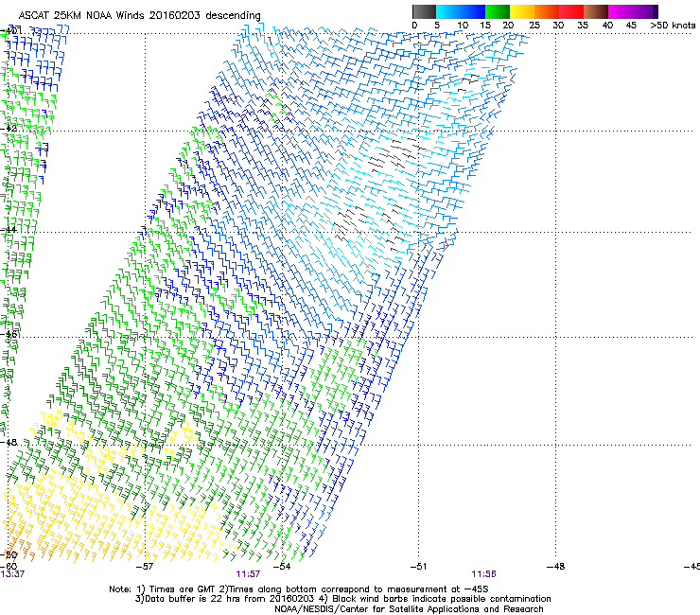The height and width of the screenshot is (615, 700).
Task: Click the note line about "Data buffer is 22 hrs"
Action: [342, 599]
